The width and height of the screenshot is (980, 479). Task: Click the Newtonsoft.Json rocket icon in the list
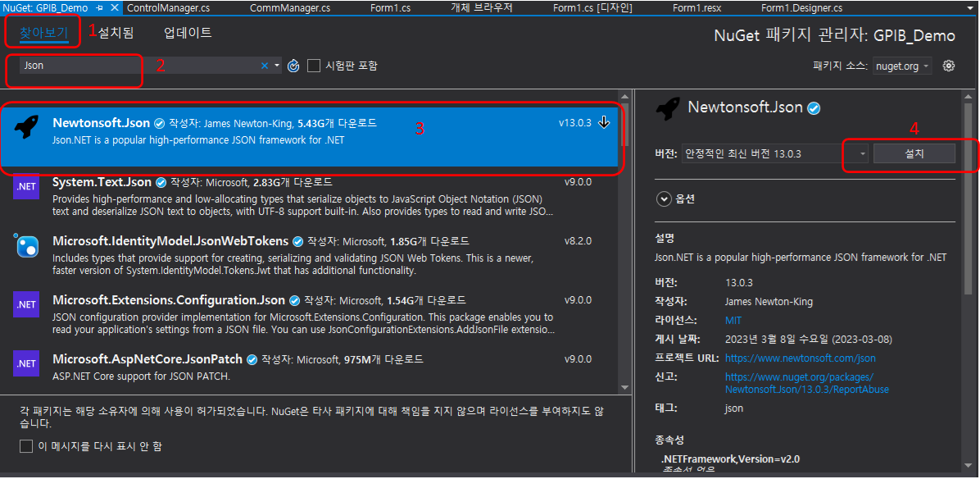[x=26, y=127]
